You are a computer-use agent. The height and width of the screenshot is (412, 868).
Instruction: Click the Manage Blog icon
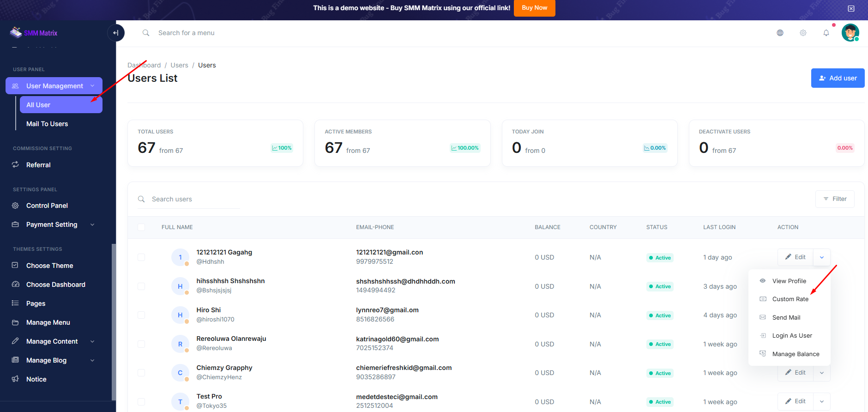(x=15, y=360)
